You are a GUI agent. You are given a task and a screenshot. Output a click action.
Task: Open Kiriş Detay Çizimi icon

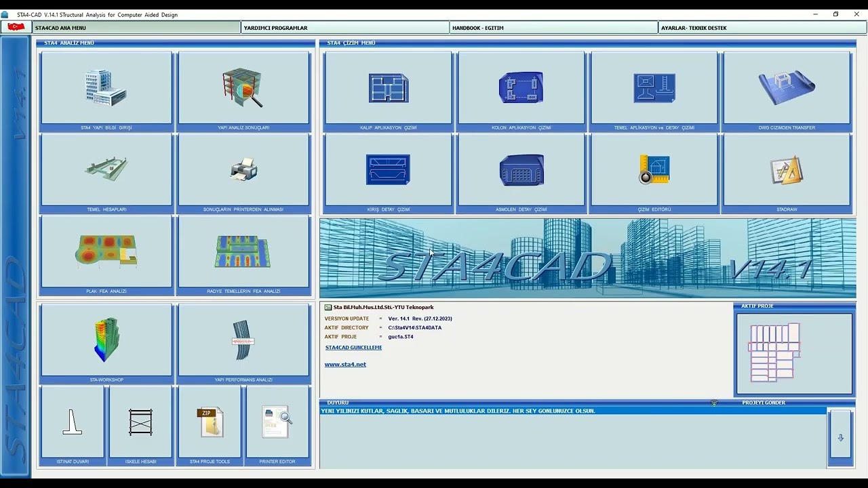click(389, 169)
